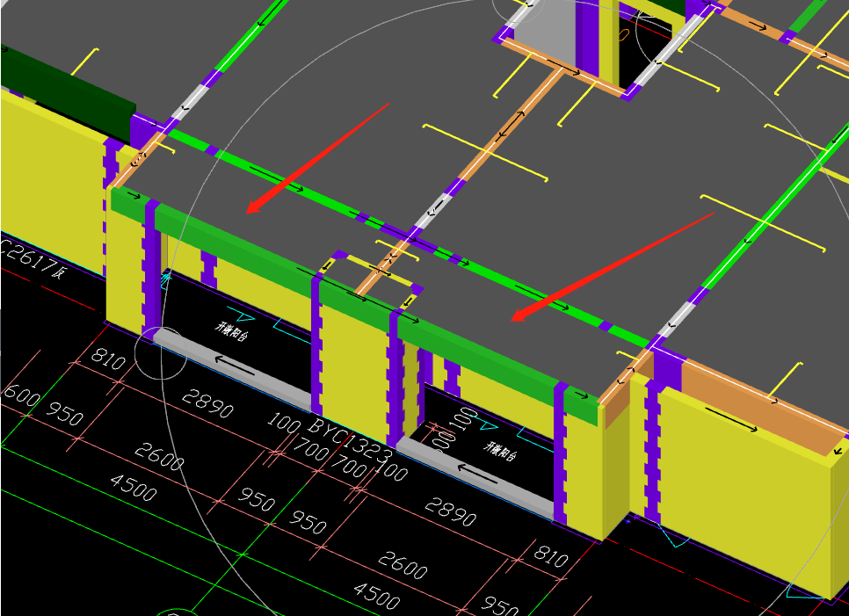Click the 2890 dimension under left balcony sill
The width and height of the screenshot is (849, 616).
click(x=207, y=403)
